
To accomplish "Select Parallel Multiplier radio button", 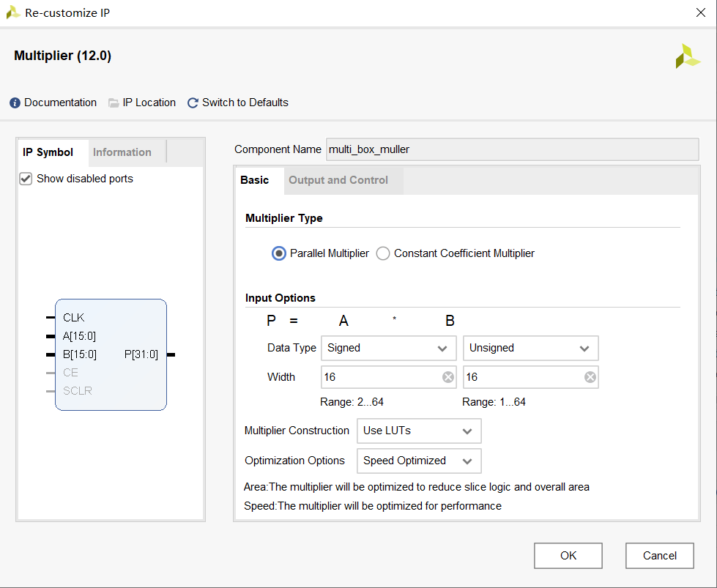I will (x=278, y=253).
